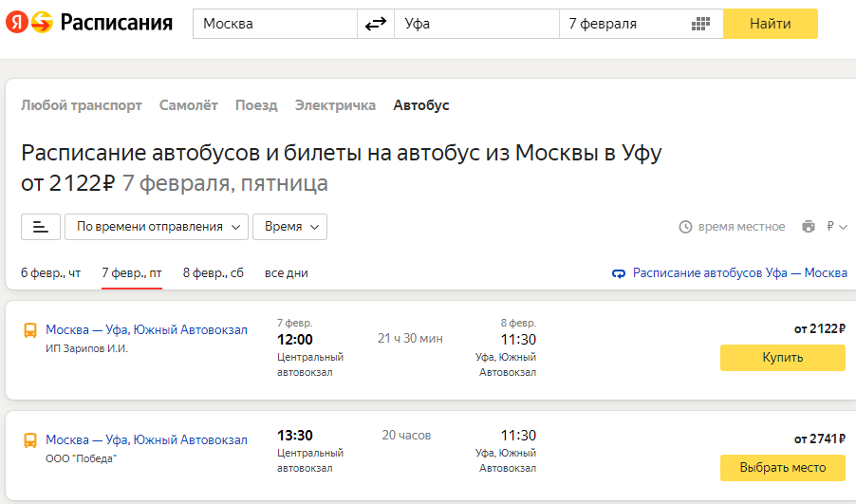This screenshot has height=504, width=856.
Task: Open the Расписания service title link
Action: pyautogui.click(x=117, y=23)
